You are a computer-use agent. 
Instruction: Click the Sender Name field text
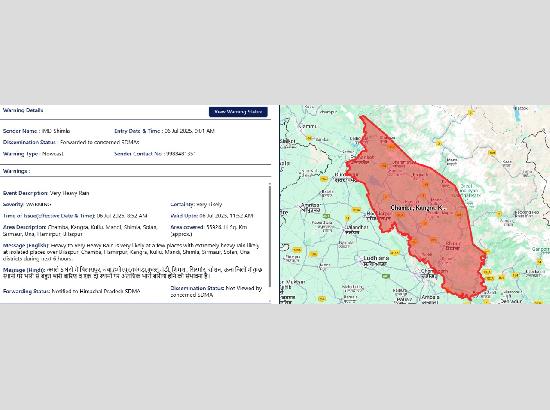(x=36, y=131)
